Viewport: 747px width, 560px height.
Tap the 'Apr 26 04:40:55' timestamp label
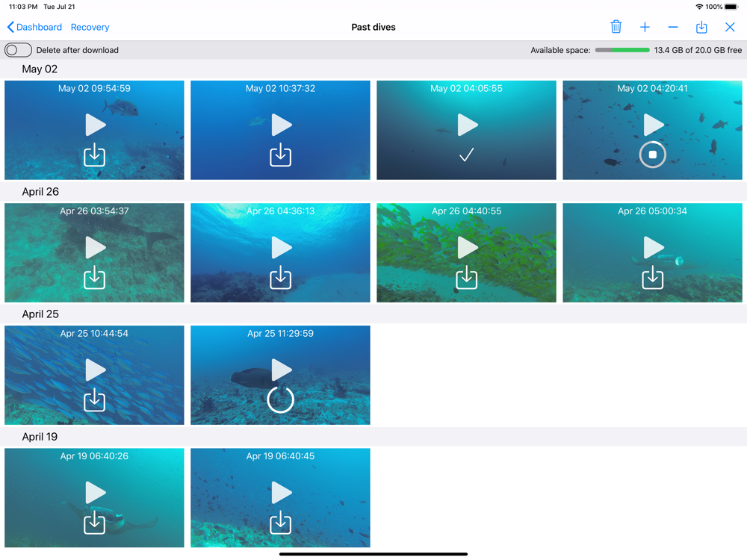click(x=466, y=211)
